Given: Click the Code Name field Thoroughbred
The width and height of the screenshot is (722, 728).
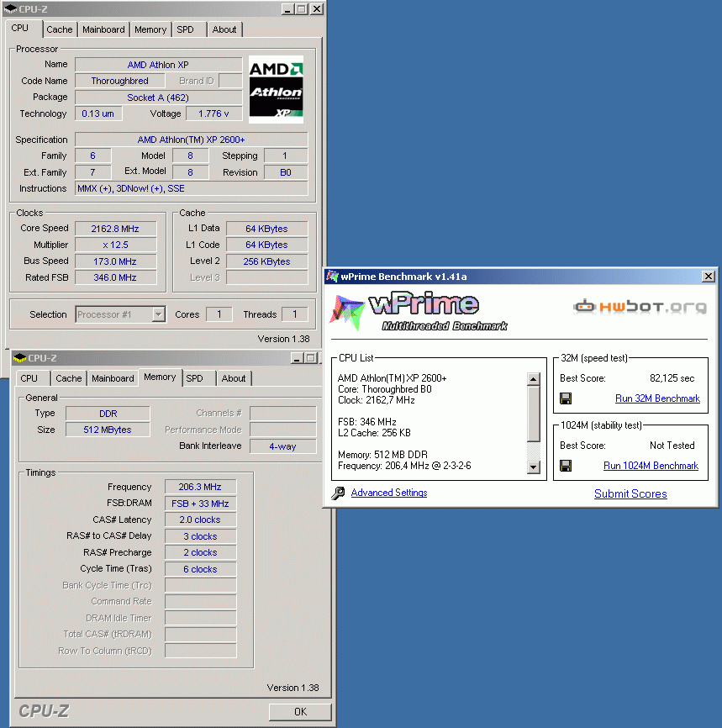Looking at the screenshot, I should point(120,81).
